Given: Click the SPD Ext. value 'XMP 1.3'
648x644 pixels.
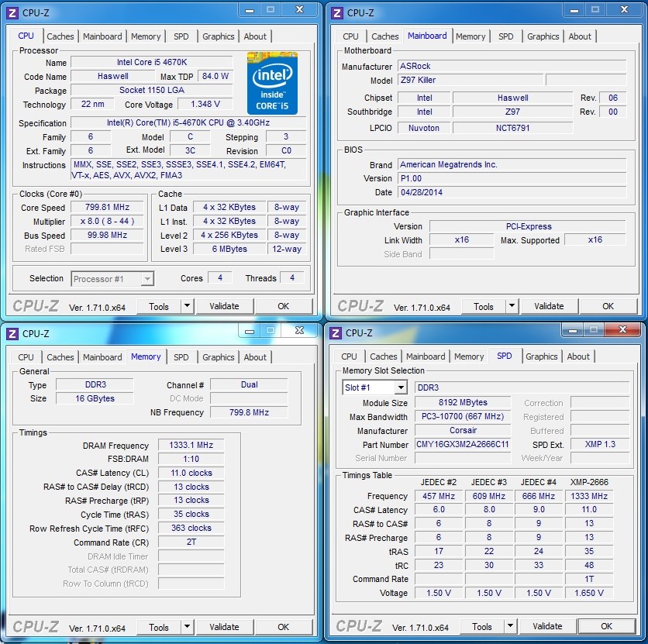Looking at the screenshot, I should (600, 445).
